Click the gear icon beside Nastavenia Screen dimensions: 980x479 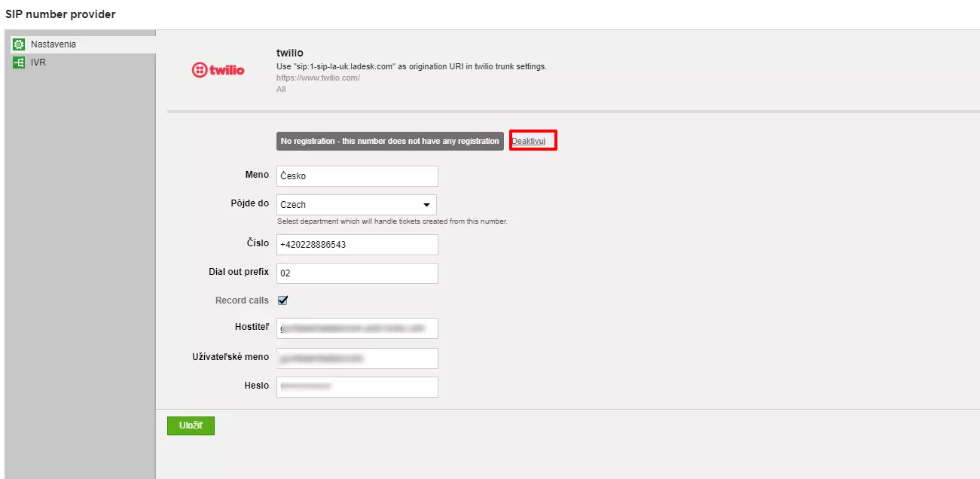pos(19,44)
